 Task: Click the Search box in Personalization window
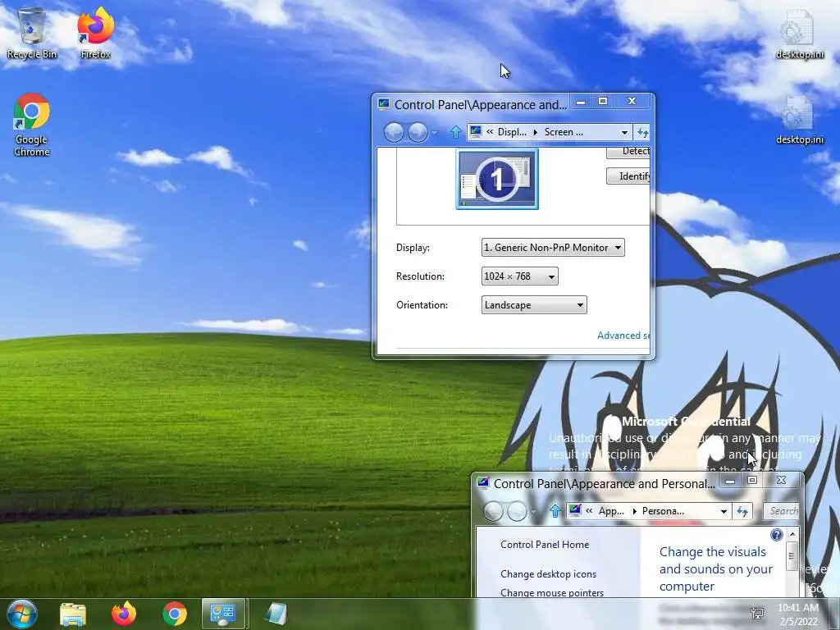(x=782, y=511)
